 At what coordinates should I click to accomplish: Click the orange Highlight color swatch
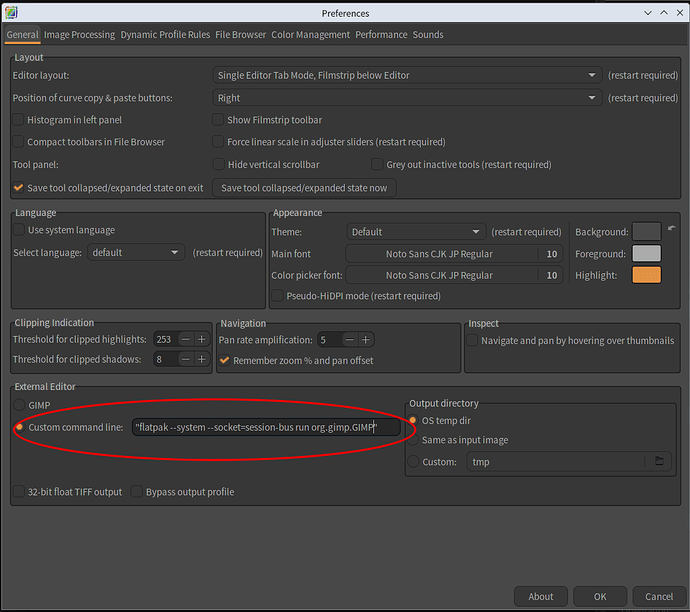[x=646, y=275]
